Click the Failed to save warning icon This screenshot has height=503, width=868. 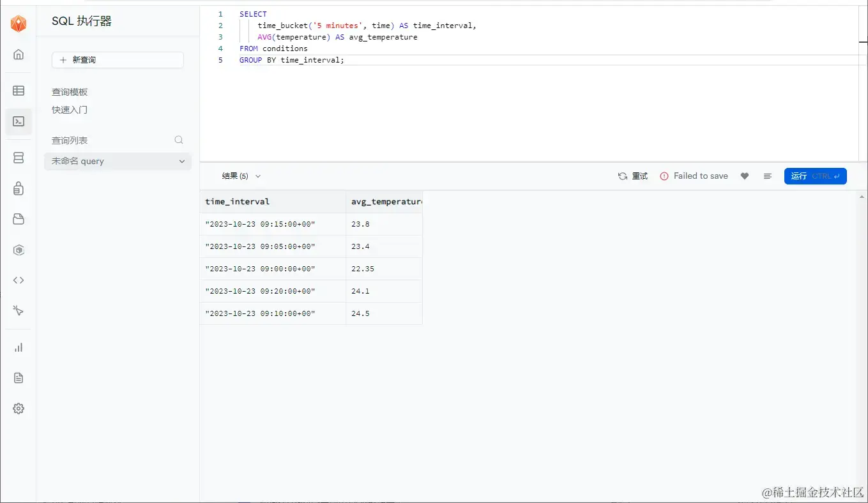pos(664,176)
